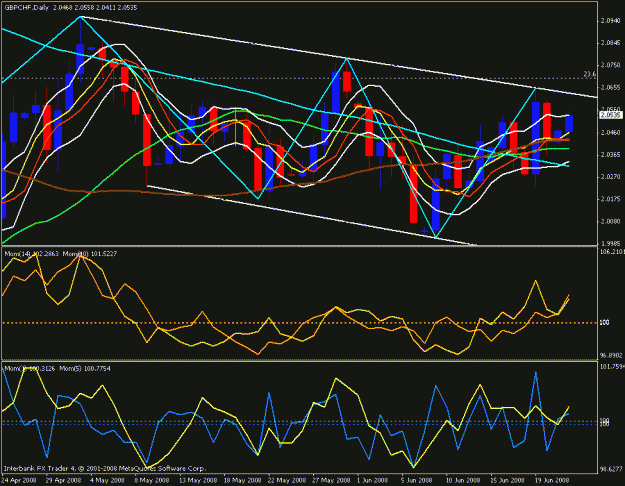Select the 2.0365 price axis label
This screenshot has width=625, height=486.
coord(610,154)
